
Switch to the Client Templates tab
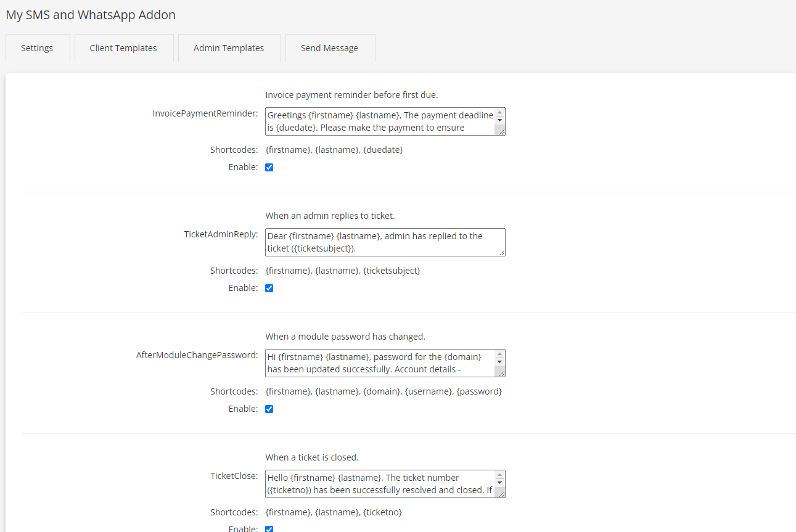click(x=123, y=48)
